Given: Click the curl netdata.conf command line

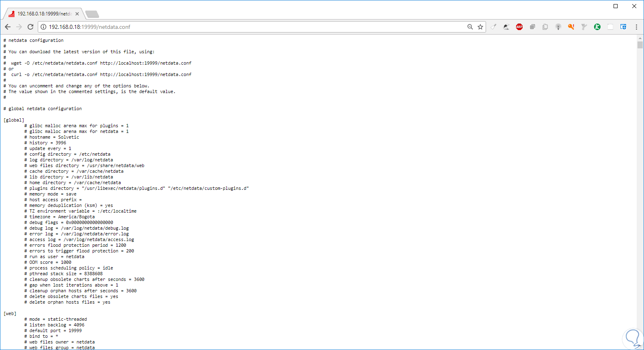Looking at the screenshot, I should (97, 74).
